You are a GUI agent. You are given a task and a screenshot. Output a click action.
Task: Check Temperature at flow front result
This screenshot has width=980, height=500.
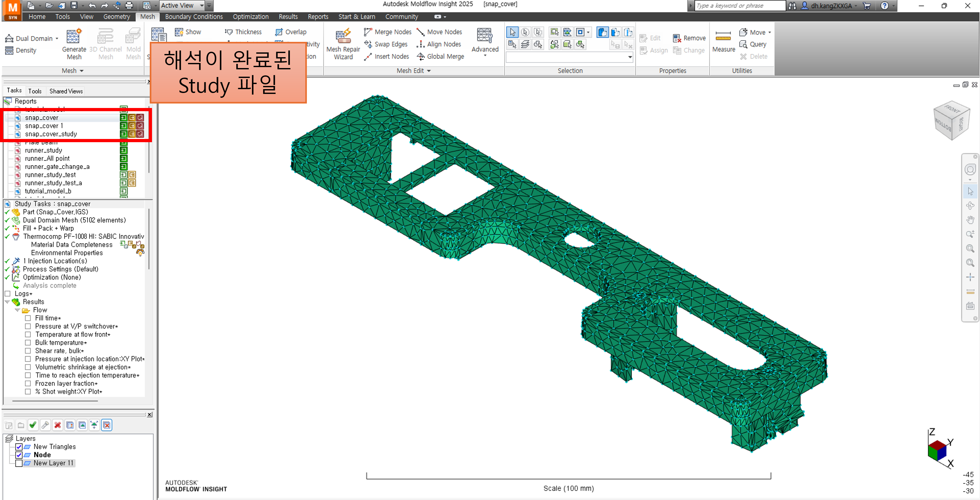28,335
